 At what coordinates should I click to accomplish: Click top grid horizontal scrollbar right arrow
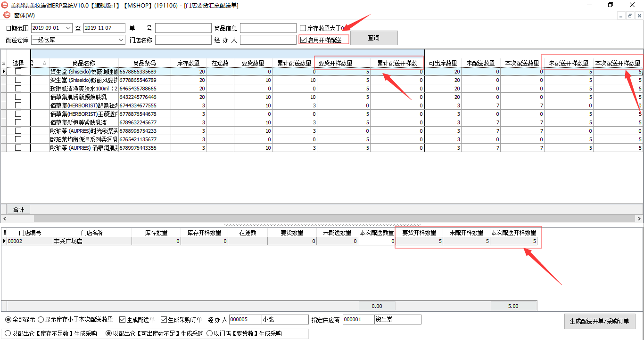click(640, 219)
